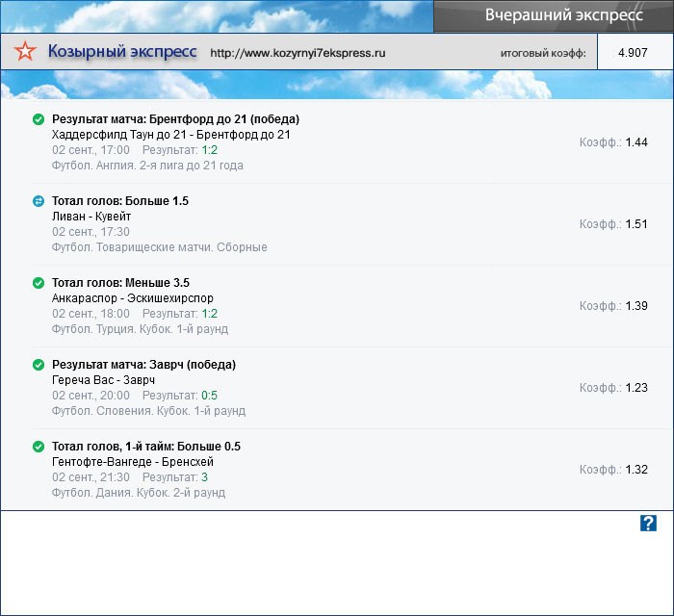Click the coefficient 1.39
The image size is (674, 616).
[x=636, y=306]
